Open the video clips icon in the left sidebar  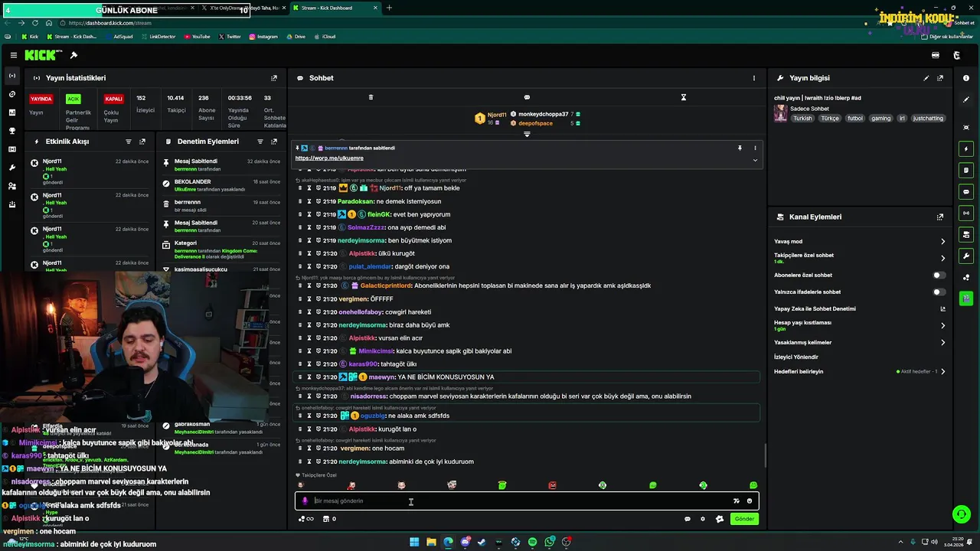(11, 149)
